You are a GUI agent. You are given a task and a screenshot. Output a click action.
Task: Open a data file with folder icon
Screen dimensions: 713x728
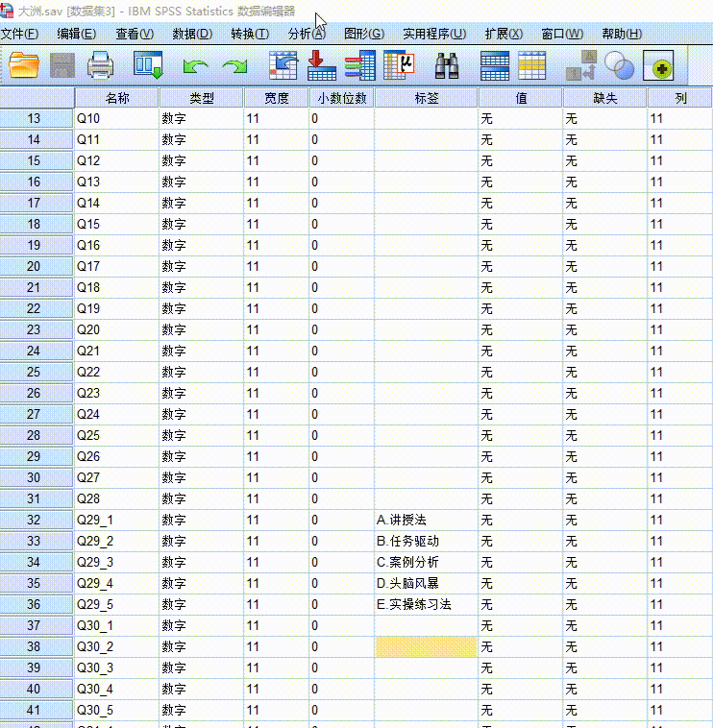click(24, 65)
